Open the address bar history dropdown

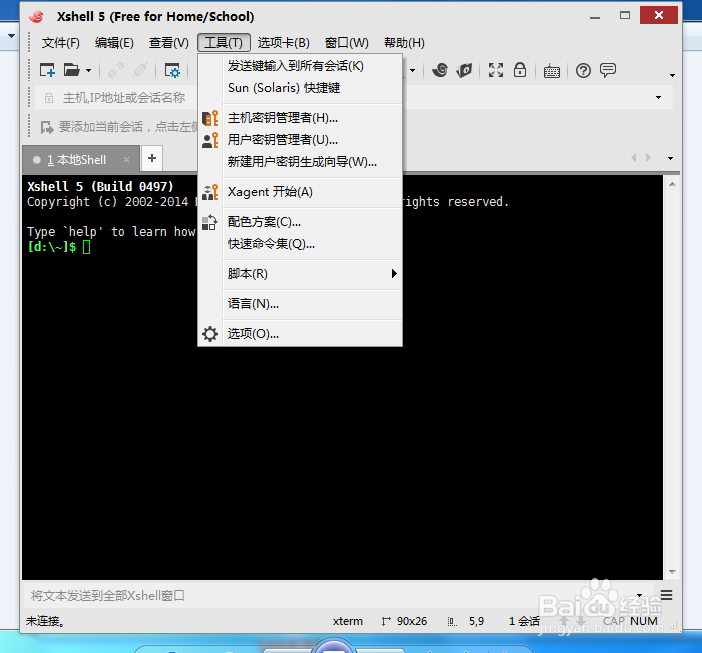(658, 98)
